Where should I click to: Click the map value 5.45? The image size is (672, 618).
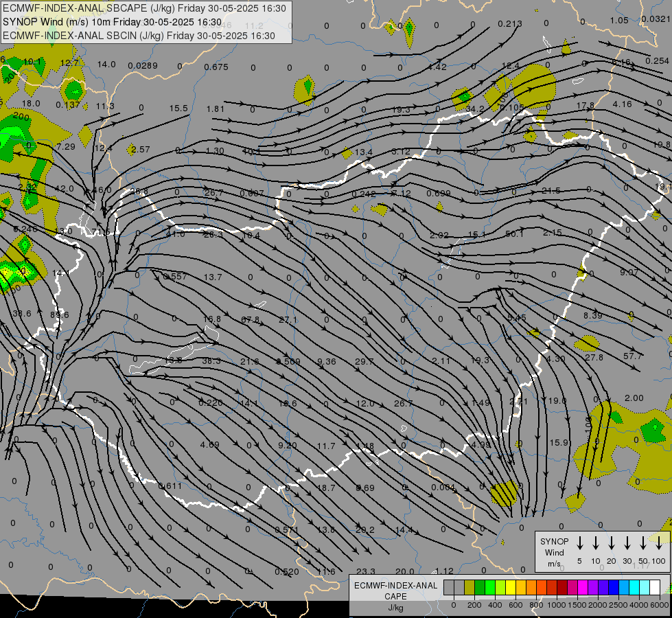(x=516, y=317)
